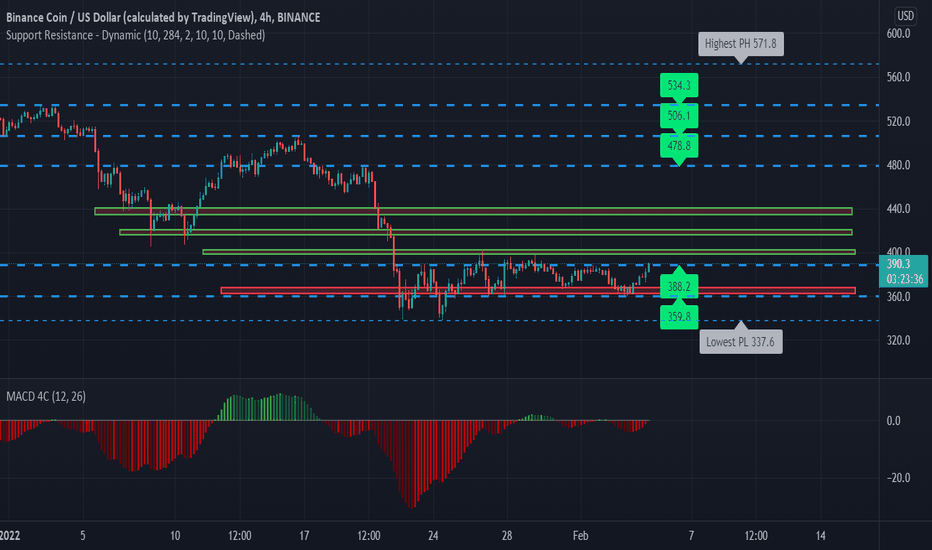932x550 pixels.
Task: Click the 440.0 price axis value
Action: [x=898, y=209]
